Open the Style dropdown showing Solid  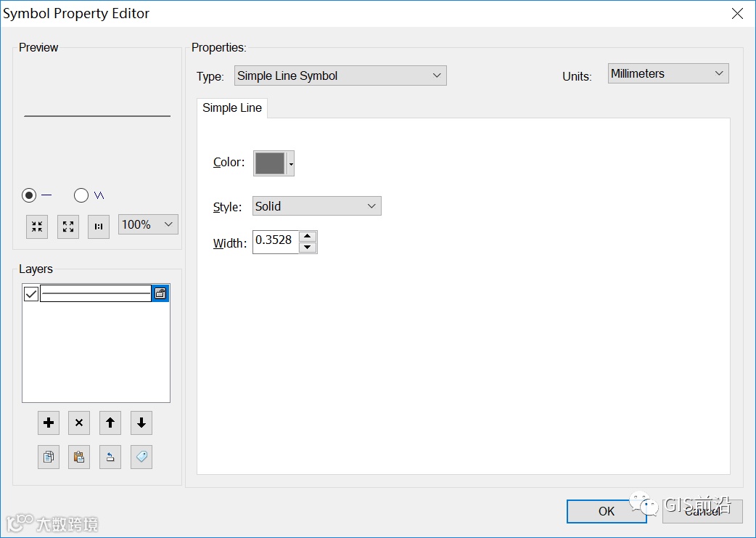tap(317, 206)
